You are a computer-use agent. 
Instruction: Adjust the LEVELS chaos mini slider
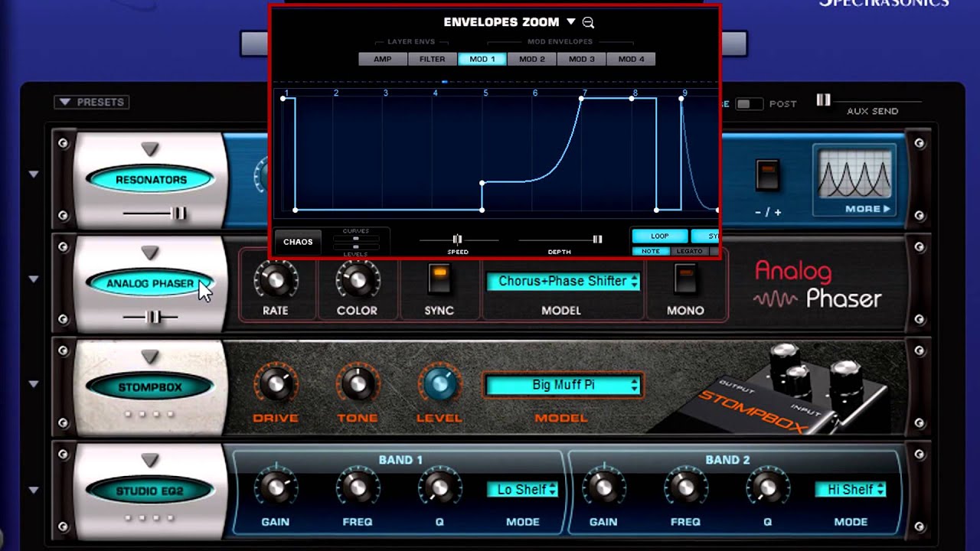[355, 246]
